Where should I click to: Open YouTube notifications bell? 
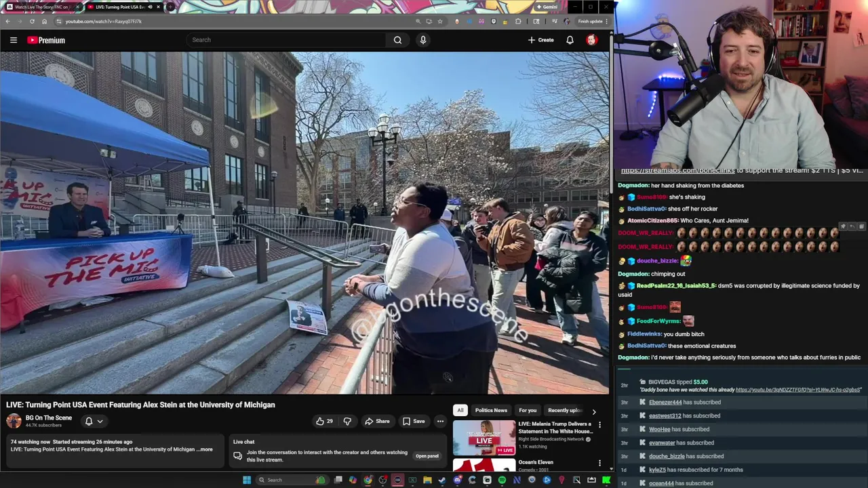[x=570, y=40]
